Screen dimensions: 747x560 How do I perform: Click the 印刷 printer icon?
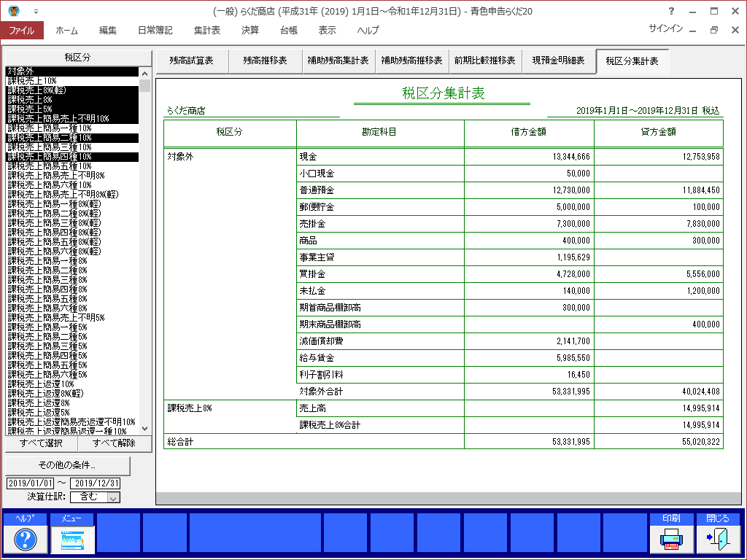tap(671, 539)
